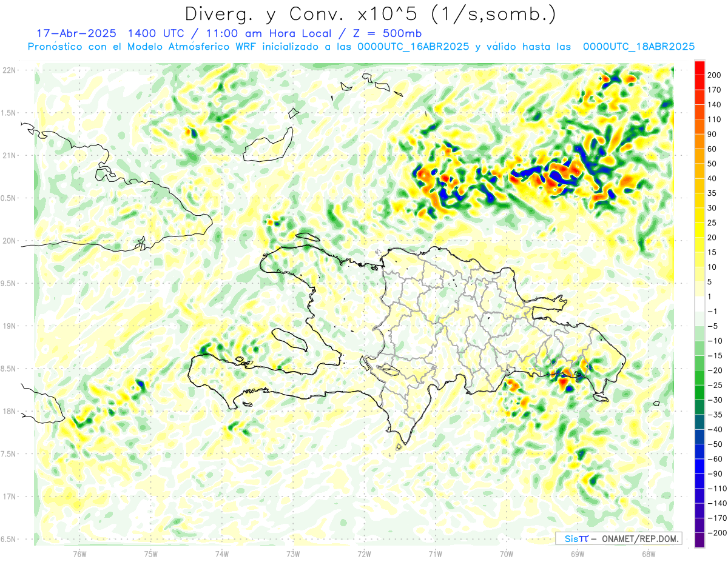The image size is (728, 562).
Task: Click the -40 value on the color scale
Action: pyautogui.click(x=713, y=430)
